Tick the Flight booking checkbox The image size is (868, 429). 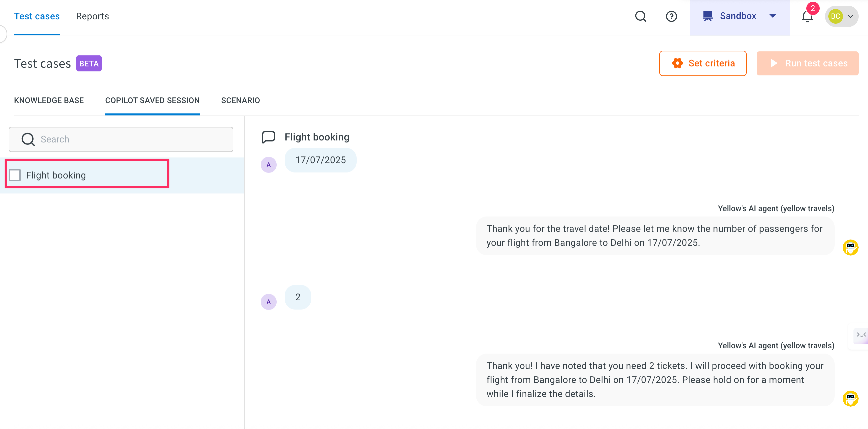point(15,175)
